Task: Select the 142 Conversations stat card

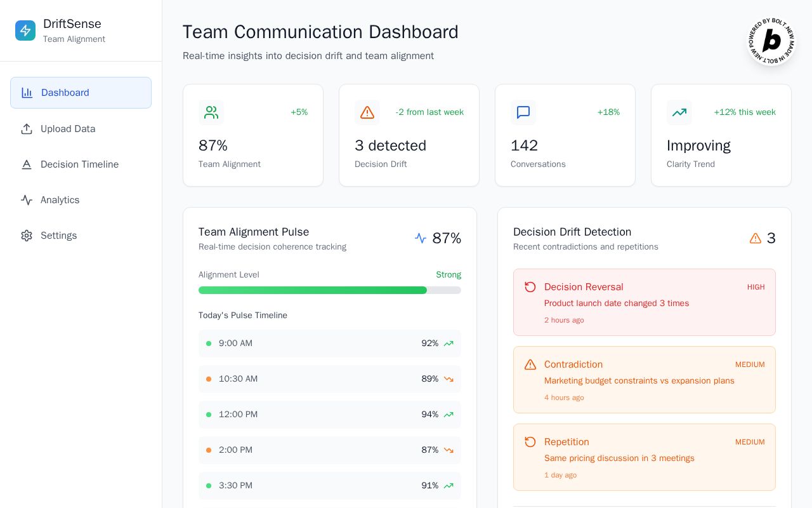Action: point(565,135)
